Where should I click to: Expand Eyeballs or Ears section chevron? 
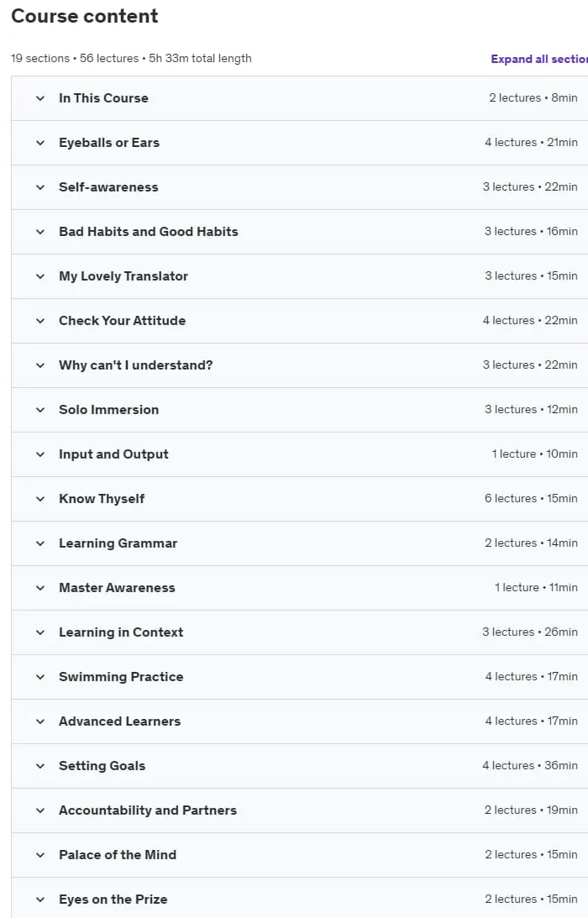point(40,143)
